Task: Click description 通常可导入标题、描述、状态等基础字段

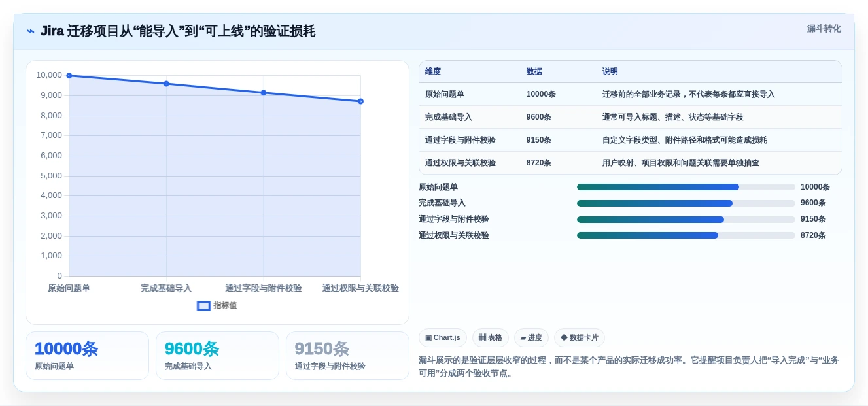Action: [x=673, y=117]
